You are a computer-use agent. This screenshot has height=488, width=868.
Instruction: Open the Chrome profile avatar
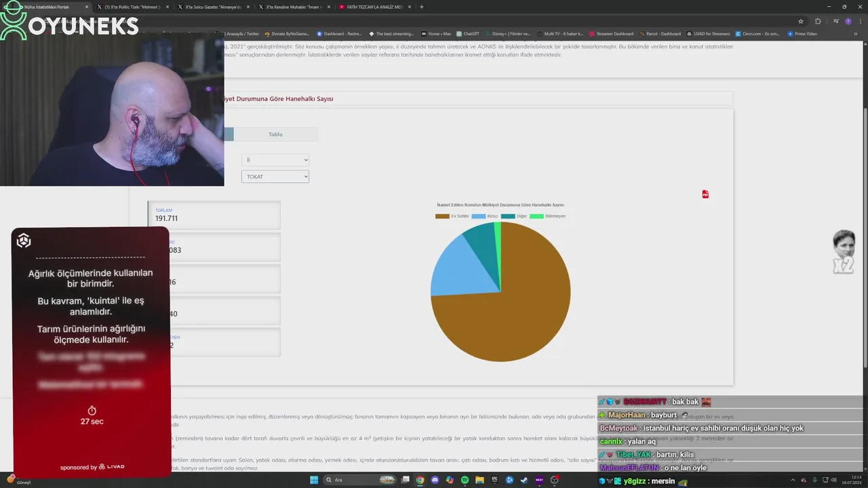(848, 21)
